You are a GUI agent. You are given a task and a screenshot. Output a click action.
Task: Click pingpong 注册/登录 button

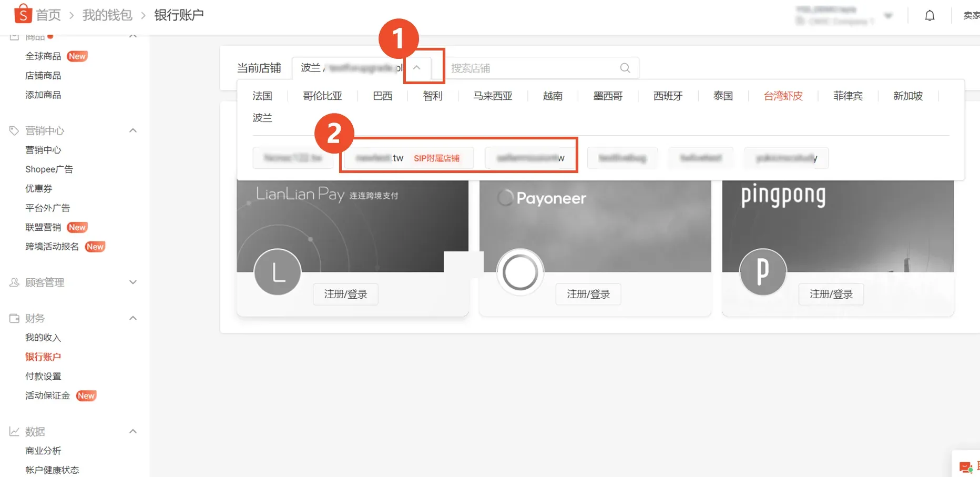click(831, 294)
